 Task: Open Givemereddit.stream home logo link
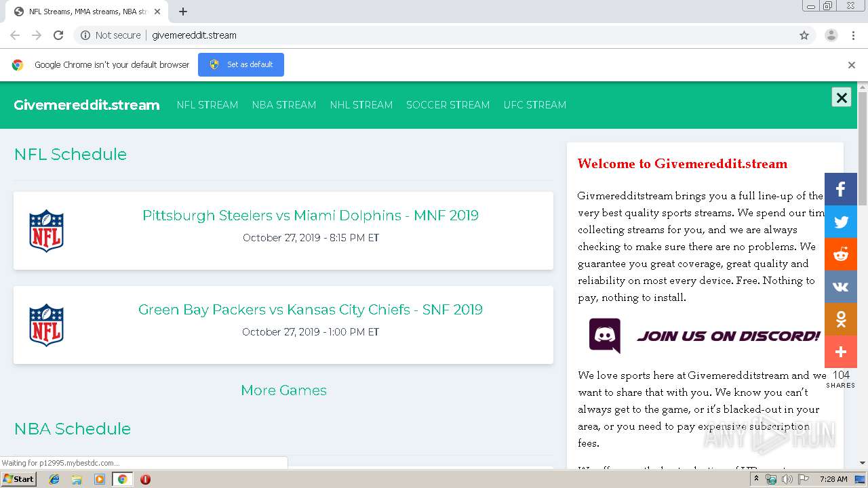(x=87, y=105)
